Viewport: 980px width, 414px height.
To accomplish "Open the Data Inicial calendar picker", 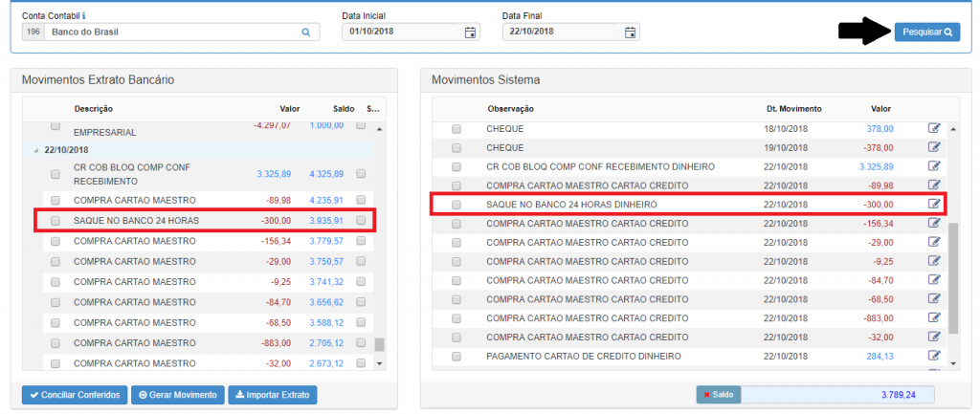I will tap(470, 32).
